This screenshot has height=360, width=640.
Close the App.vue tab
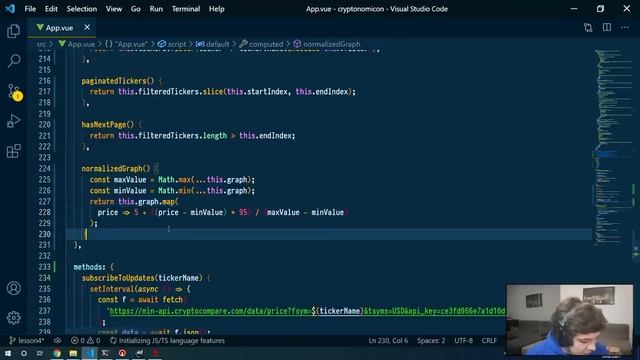(87, 27)
